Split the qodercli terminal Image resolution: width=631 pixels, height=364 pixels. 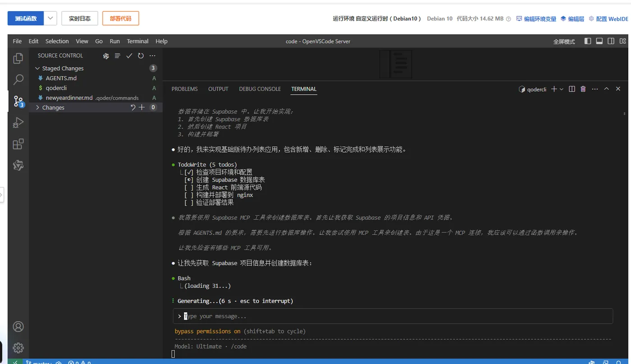[572, 89]
